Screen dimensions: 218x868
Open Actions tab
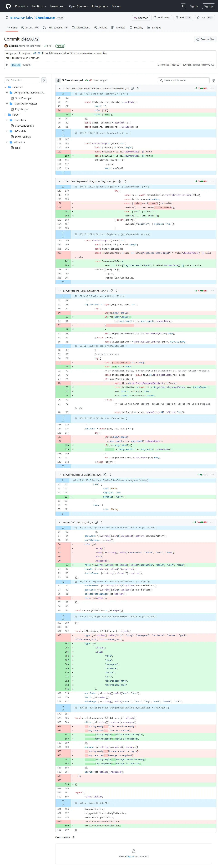click(x=101, y=28)
